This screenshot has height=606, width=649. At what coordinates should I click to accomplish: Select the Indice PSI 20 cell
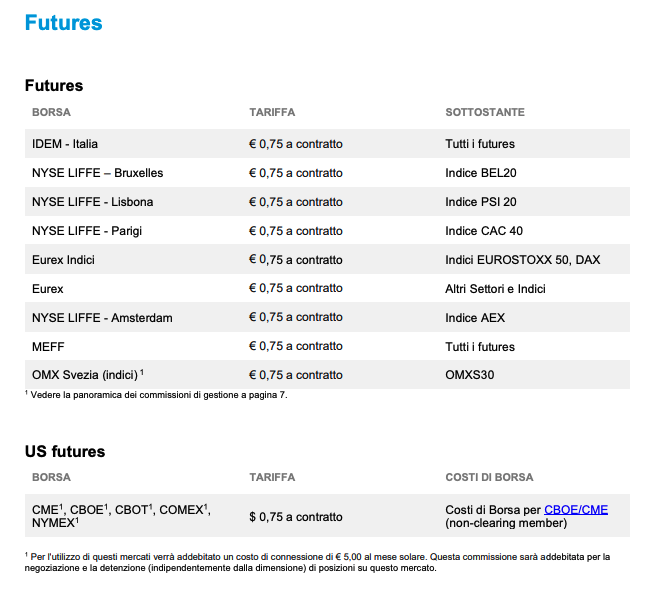click(x=481, y=202)
